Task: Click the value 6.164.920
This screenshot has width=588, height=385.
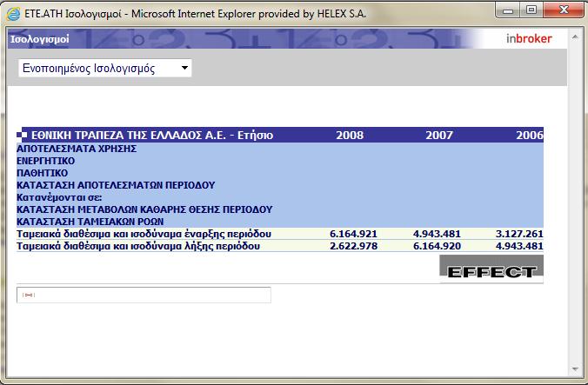Action: (x=437, y=246)
